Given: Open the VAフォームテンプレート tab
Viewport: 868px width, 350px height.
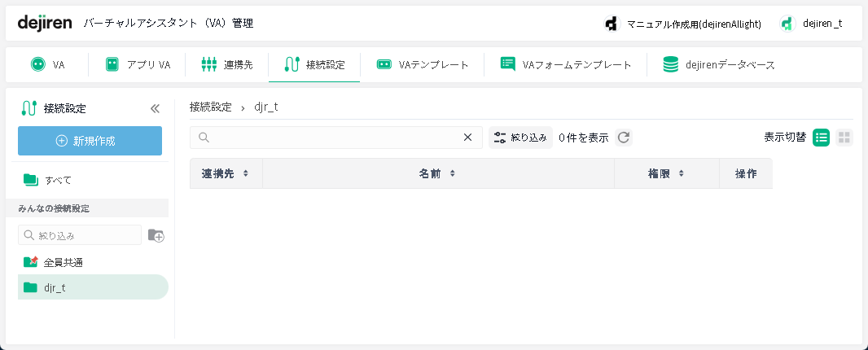Looking at the screenshot, I should click(x=566, y=64).
